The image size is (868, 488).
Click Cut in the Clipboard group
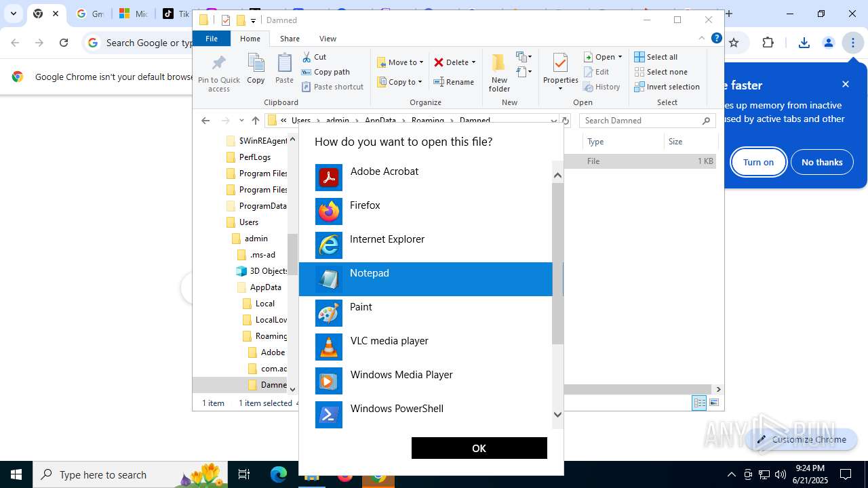[x=314, y=57]
